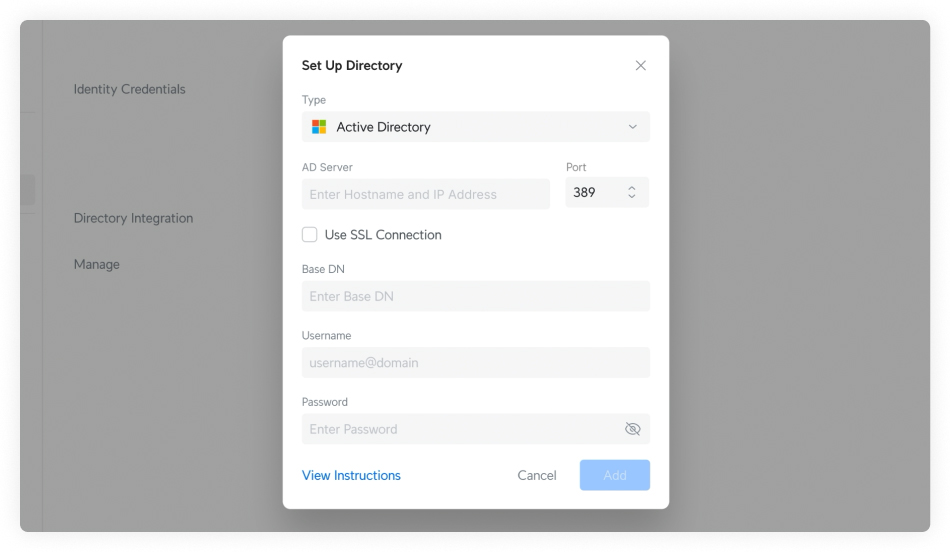Go to Identity Credentials section
This screenshot has width=950, height=552.
(x=129, y=89)
